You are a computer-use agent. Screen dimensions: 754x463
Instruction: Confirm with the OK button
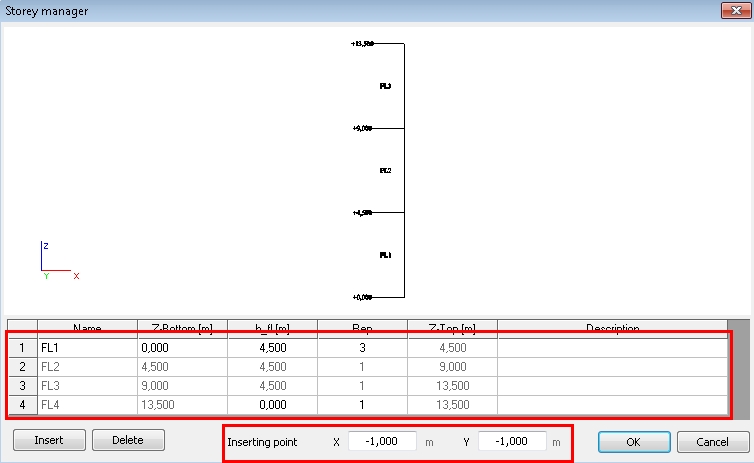point(633,441)
